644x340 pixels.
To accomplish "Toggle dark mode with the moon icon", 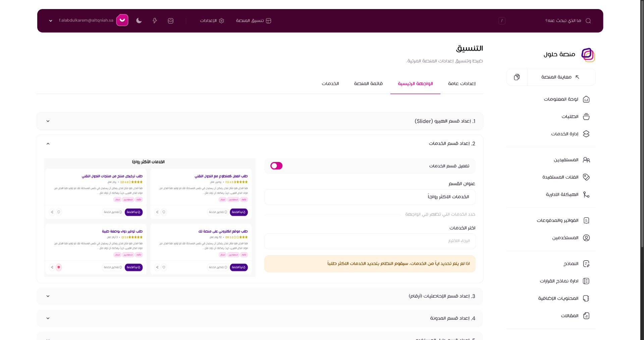I will [x=139, y=20].
